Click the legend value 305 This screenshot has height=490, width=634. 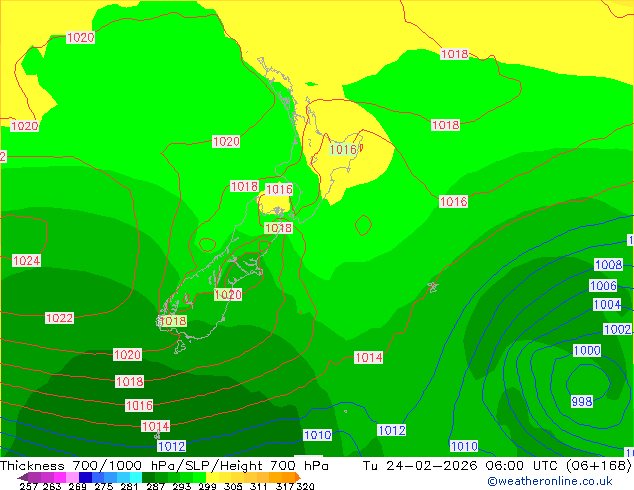233,486
